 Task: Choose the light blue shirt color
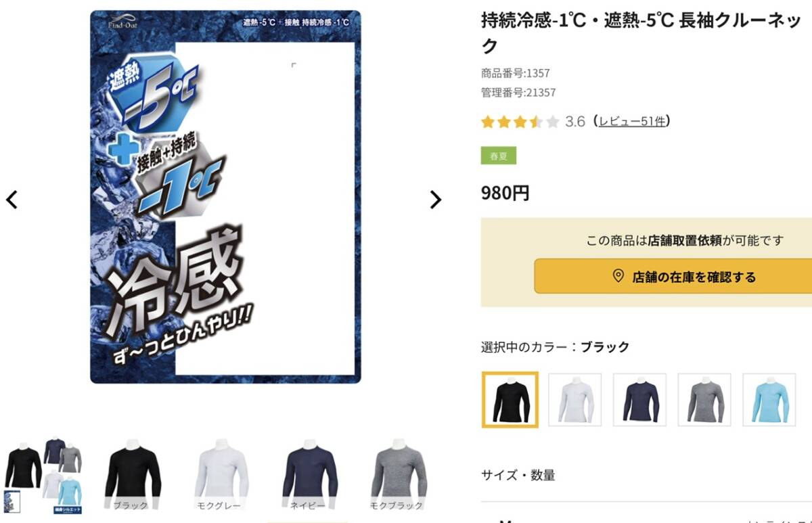(x=769, y=400)
